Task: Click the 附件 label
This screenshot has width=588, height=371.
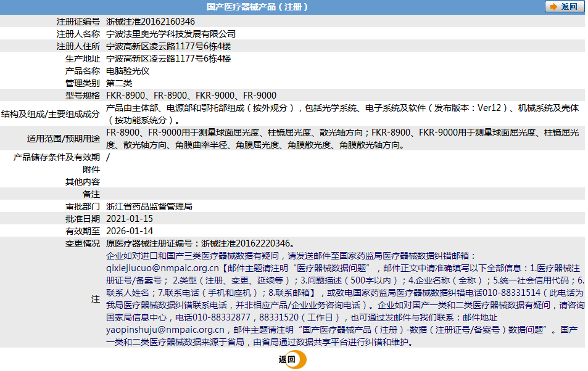Action: click(x=91, y=169)
